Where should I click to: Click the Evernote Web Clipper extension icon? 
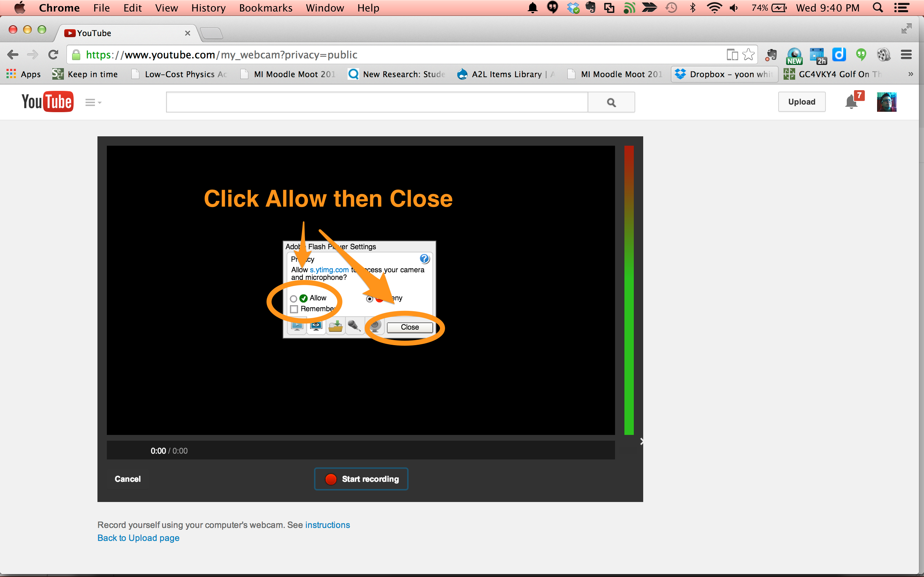(771, 55)
